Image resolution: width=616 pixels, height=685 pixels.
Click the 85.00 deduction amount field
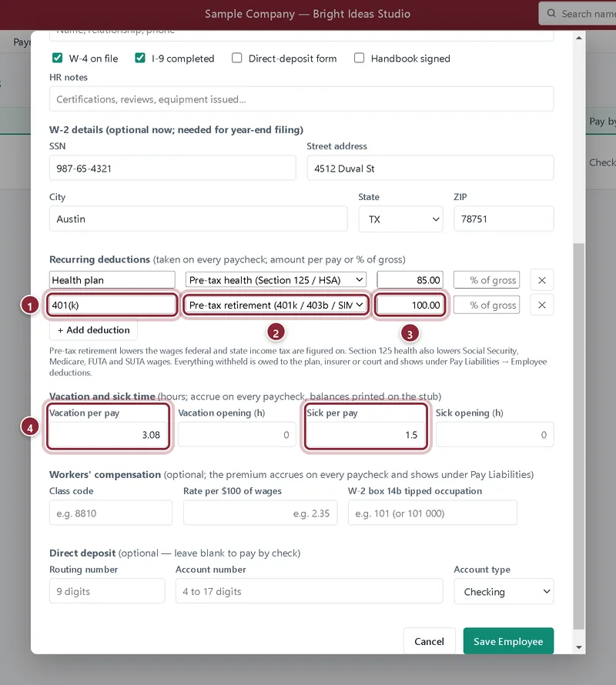pyautogui.click(x=410, y=280)
